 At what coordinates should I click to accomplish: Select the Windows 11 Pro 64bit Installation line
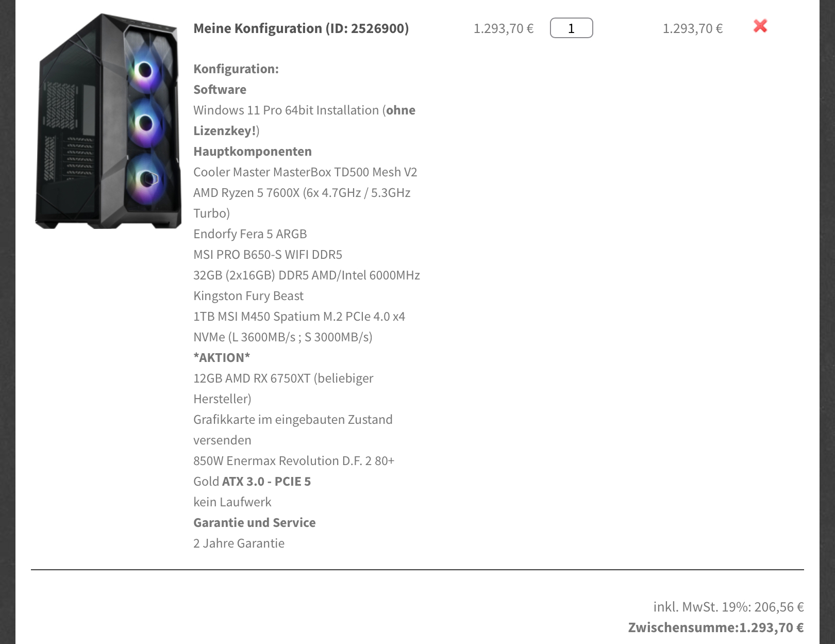[305, 121]
